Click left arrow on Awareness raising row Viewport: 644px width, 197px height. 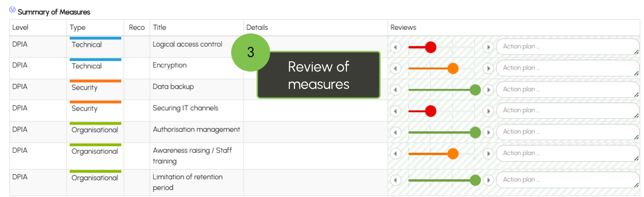(x=395, y=154)
